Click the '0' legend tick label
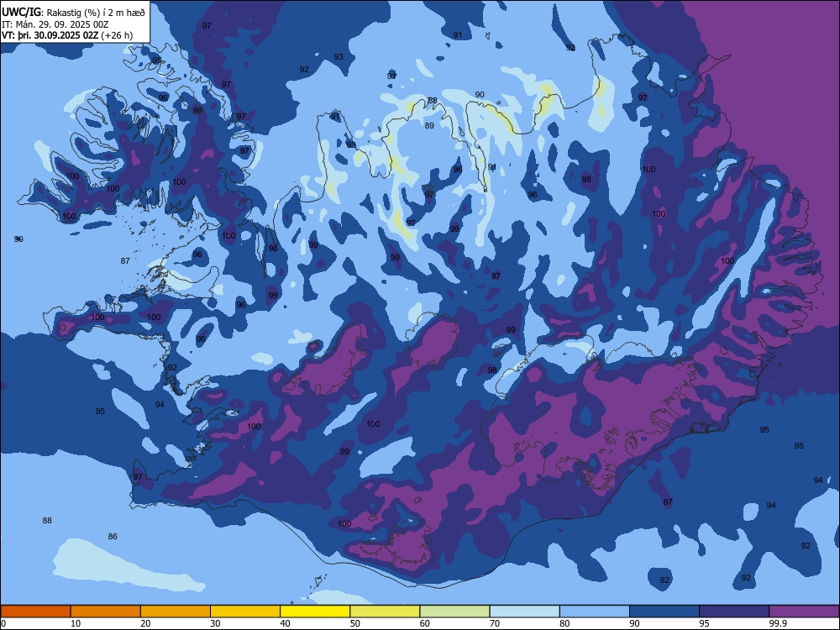 (3, 623)
